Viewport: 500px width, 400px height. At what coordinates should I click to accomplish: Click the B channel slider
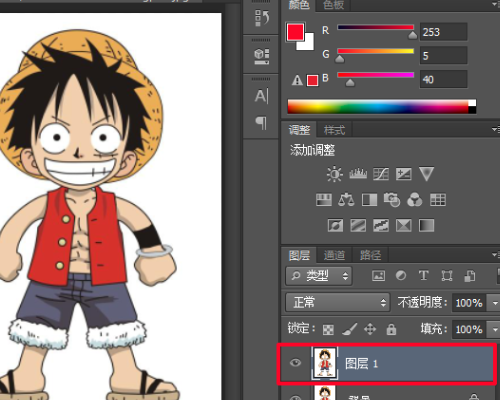pyautogui.click(x=376, y=75)
